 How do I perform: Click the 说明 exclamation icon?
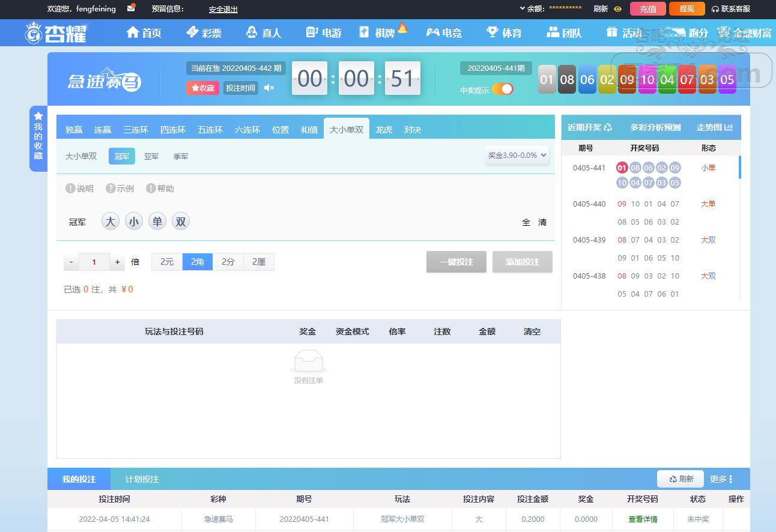click(x=70, y=189)
